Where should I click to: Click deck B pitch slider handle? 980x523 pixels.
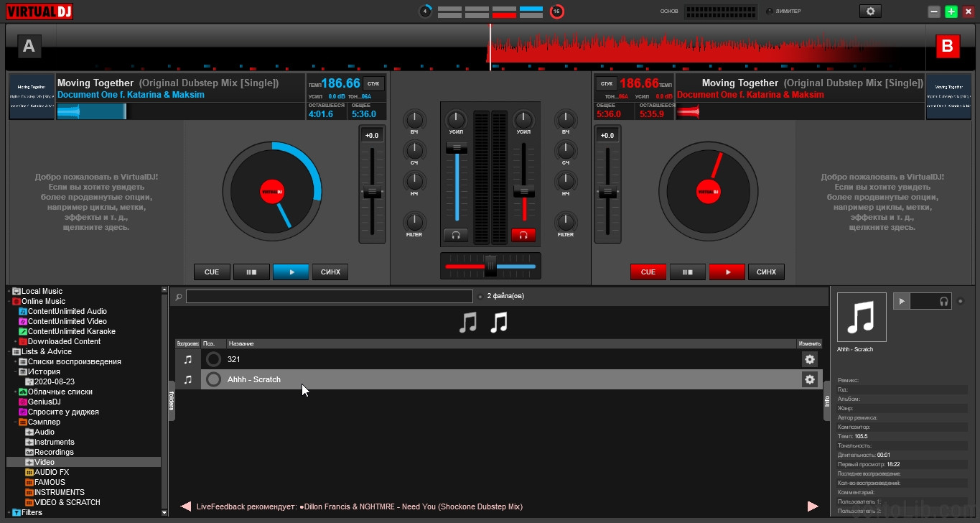(x=607, y=192)
